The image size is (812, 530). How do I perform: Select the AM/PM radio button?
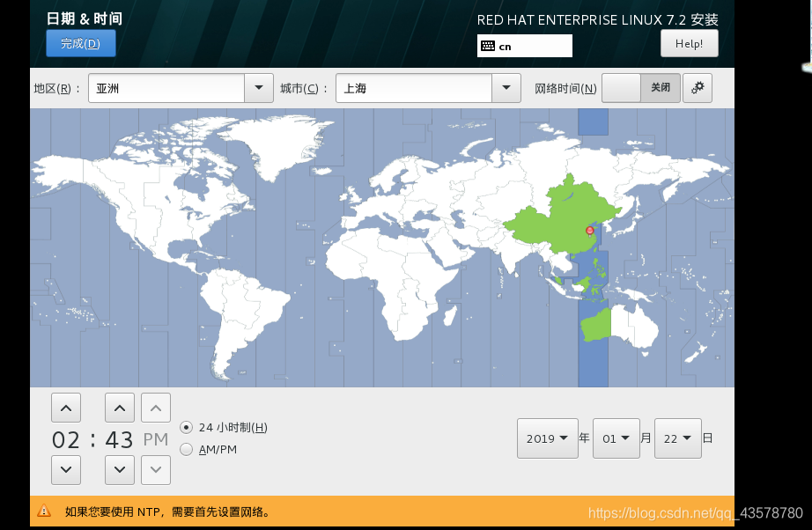pos(187,449)
